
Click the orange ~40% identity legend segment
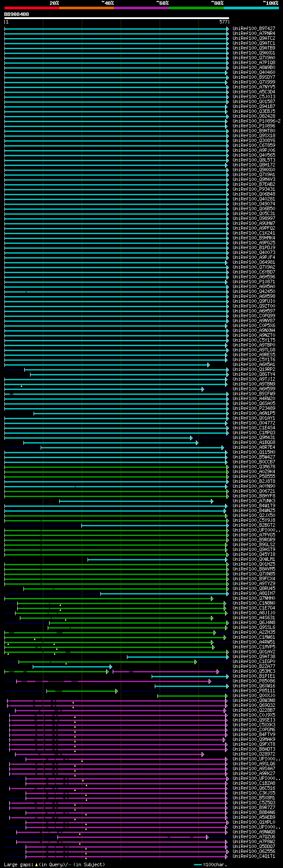(86, 8)
